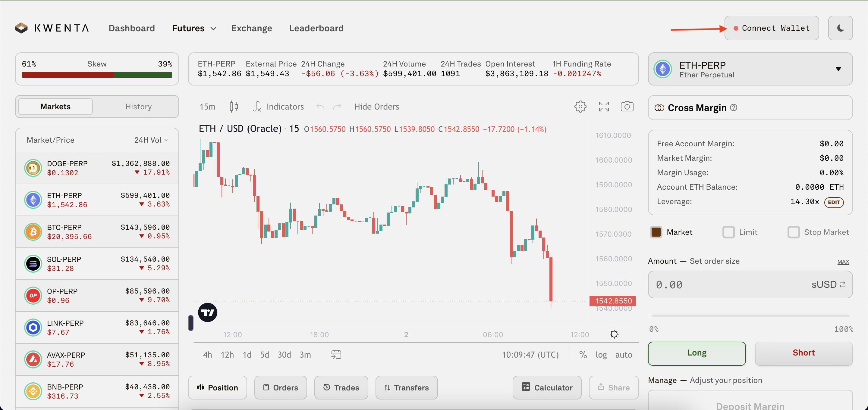Click TradingView logo on chart
868x410 pixels.
click(x=208, y=312)
